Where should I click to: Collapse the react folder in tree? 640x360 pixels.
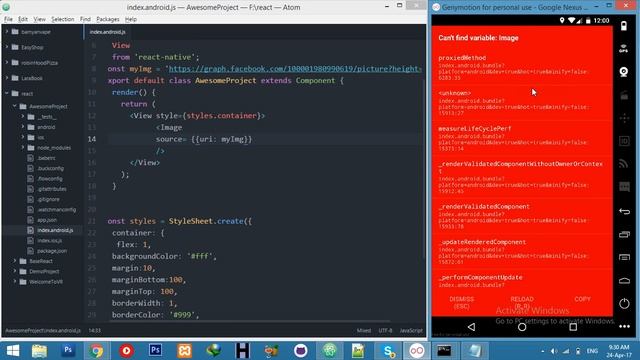(7, 93)
